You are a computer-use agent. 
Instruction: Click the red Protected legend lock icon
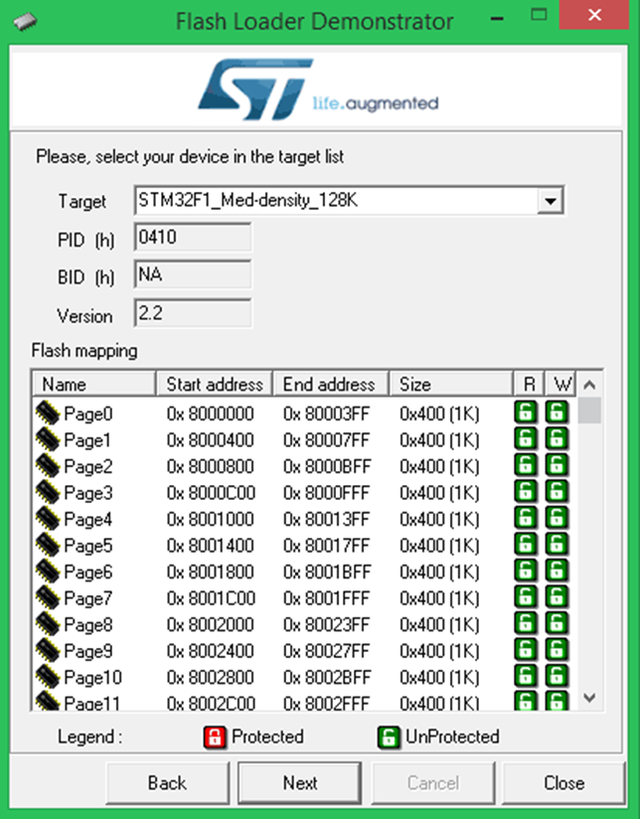(215, 737)
